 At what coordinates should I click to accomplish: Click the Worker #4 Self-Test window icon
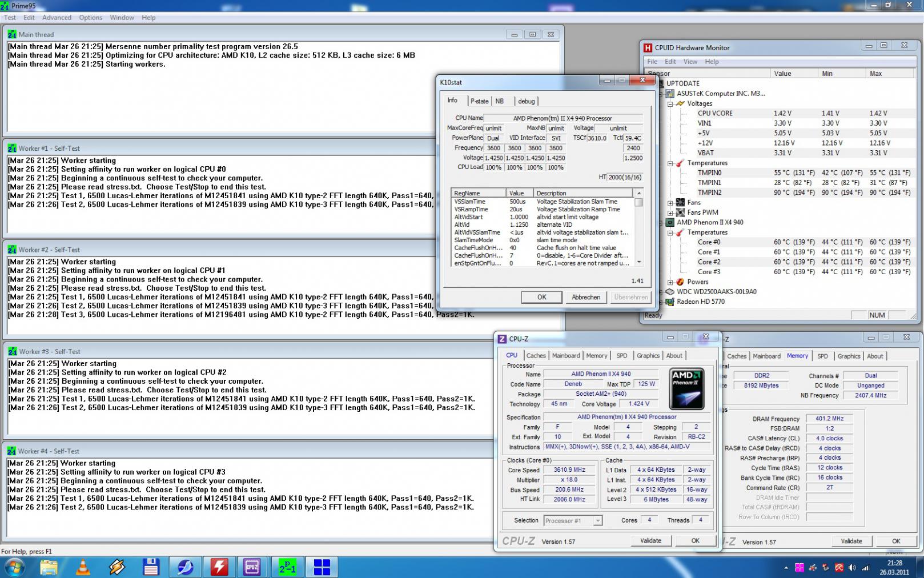(x=12, y=451)
